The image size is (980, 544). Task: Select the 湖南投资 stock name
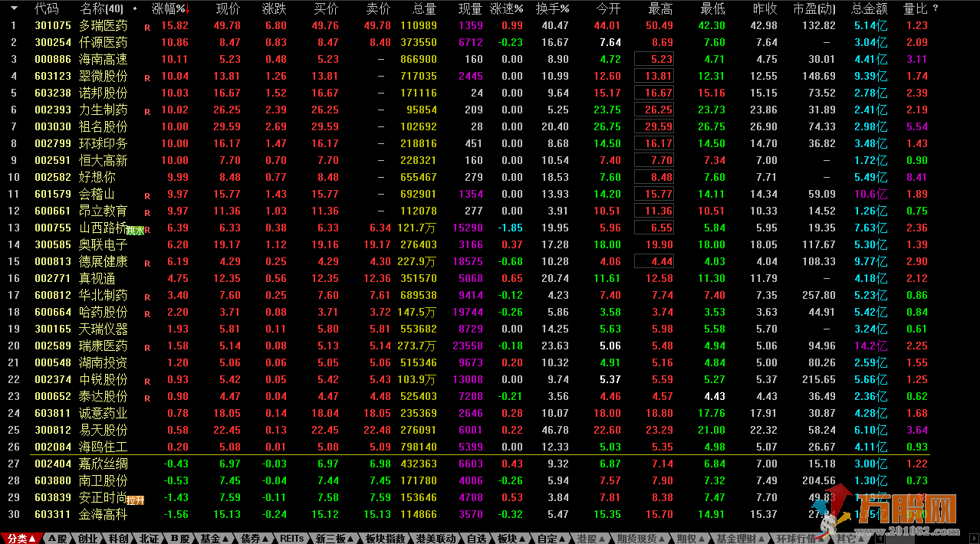(104, 363)
